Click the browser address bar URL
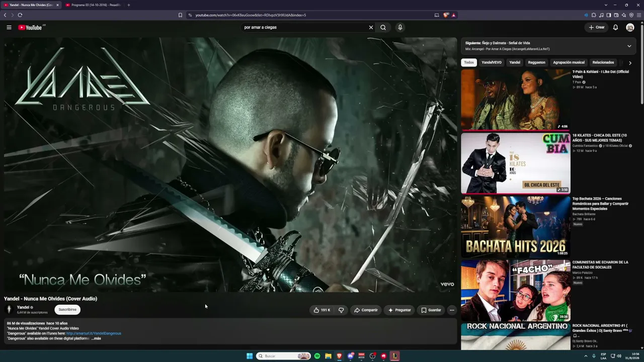 coord(251,15)
